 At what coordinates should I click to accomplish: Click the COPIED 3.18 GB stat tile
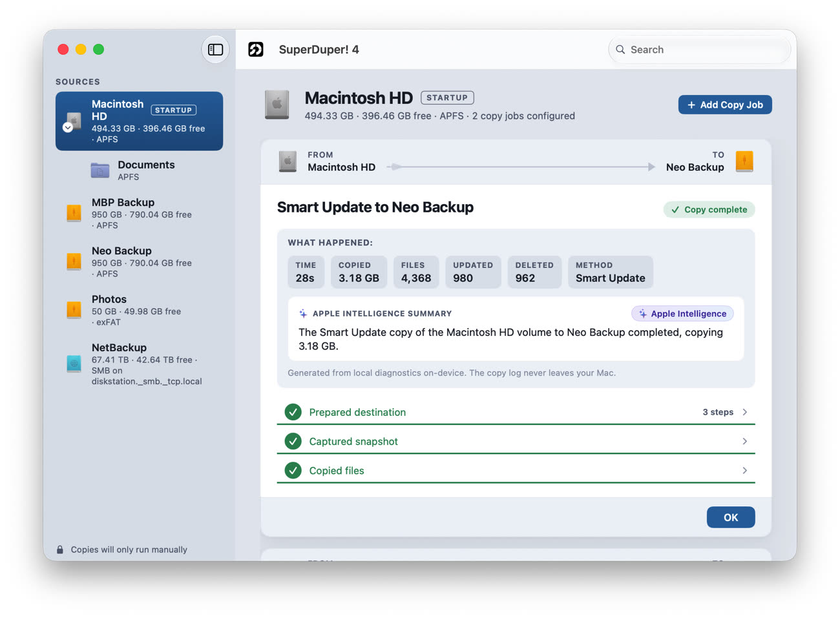tap(359, 272)
